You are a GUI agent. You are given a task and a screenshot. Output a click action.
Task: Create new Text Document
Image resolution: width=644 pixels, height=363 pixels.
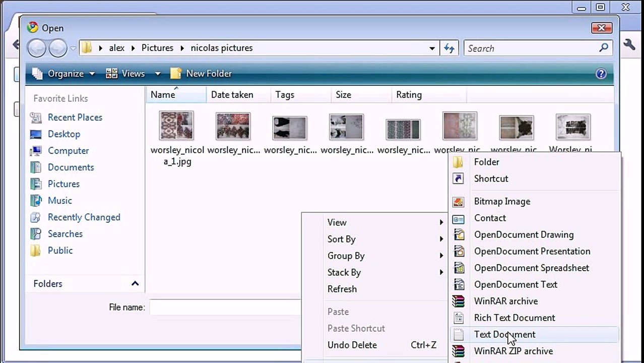coord(534,335)
